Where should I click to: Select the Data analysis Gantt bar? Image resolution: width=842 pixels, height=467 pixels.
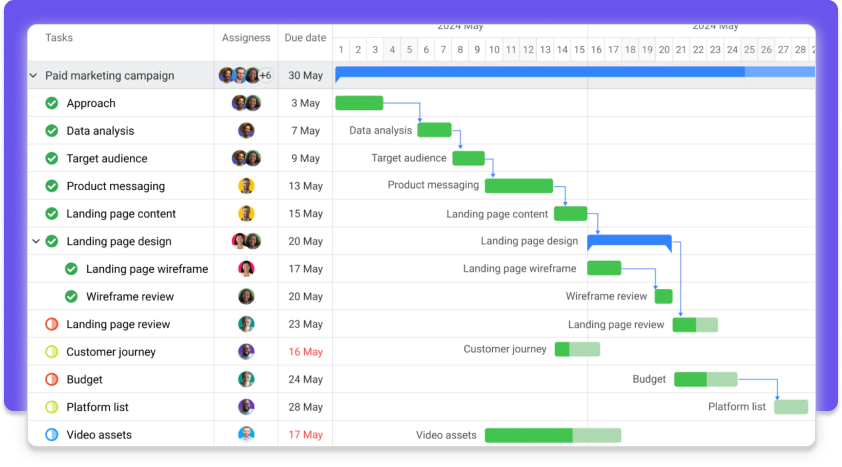point(434,130)
